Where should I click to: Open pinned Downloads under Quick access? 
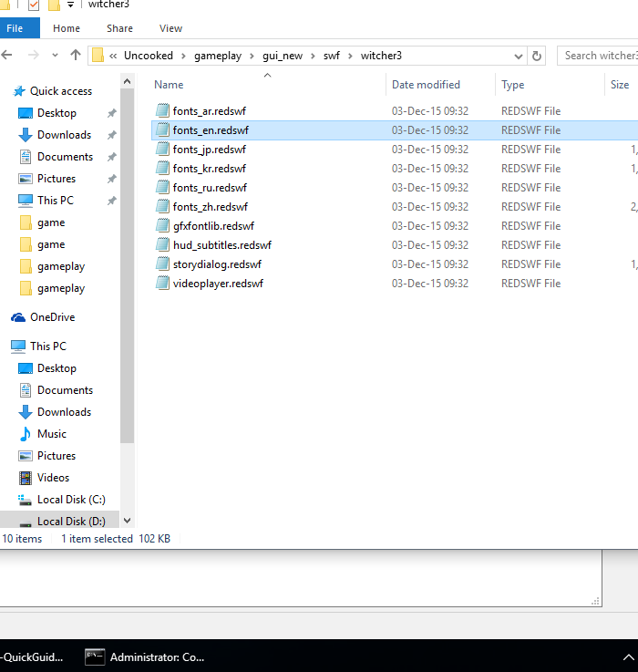pyautogui.click(x=65, y=135)
